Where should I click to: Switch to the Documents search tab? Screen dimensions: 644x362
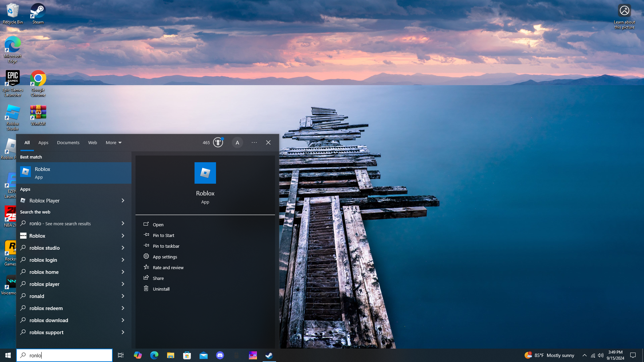click(68, 142)
